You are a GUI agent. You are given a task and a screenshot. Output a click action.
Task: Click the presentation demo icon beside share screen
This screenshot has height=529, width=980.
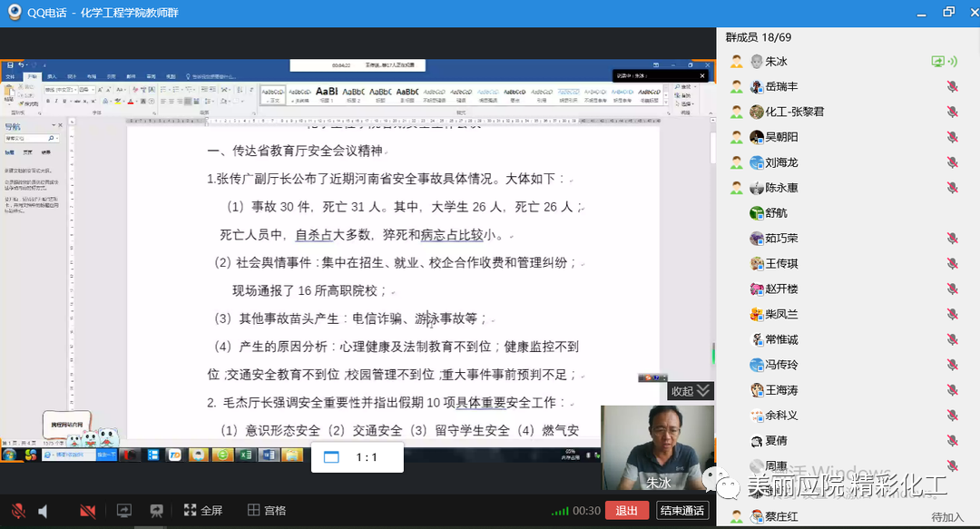pyautogui.click(x=156, y=511)
